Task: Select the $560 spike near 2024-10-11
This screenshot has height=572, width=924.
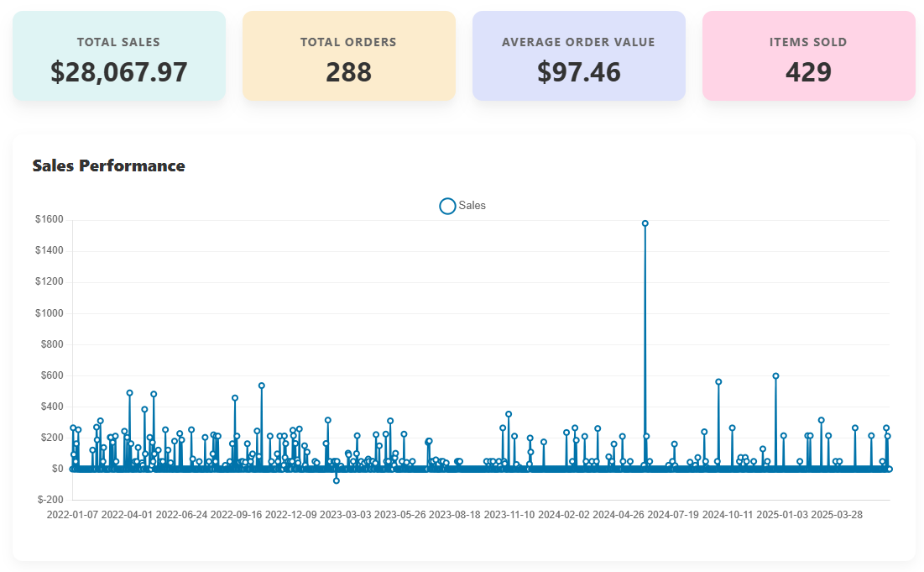Action: pyautogui.click(x=718, y=382)
